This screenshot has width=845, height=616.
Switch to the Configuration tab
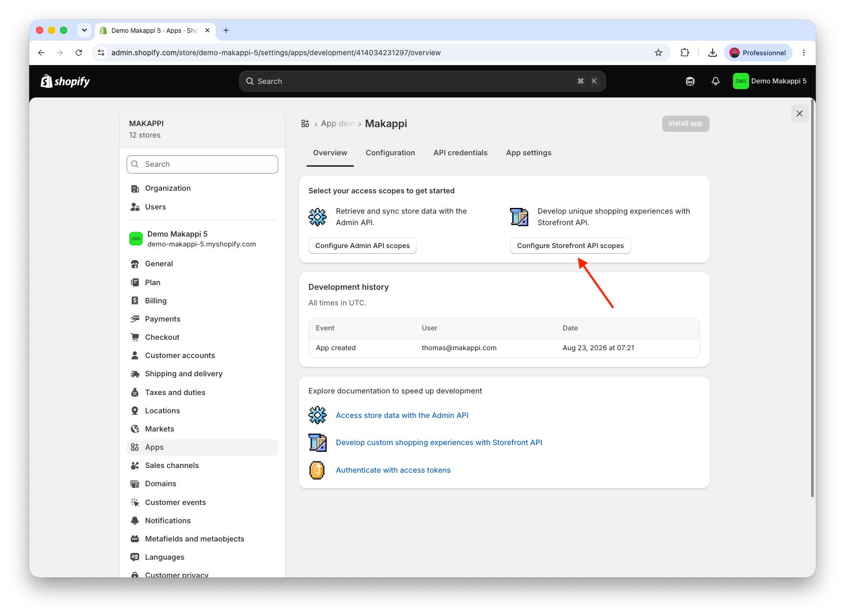pyautogui.click(x=390, y=153)
